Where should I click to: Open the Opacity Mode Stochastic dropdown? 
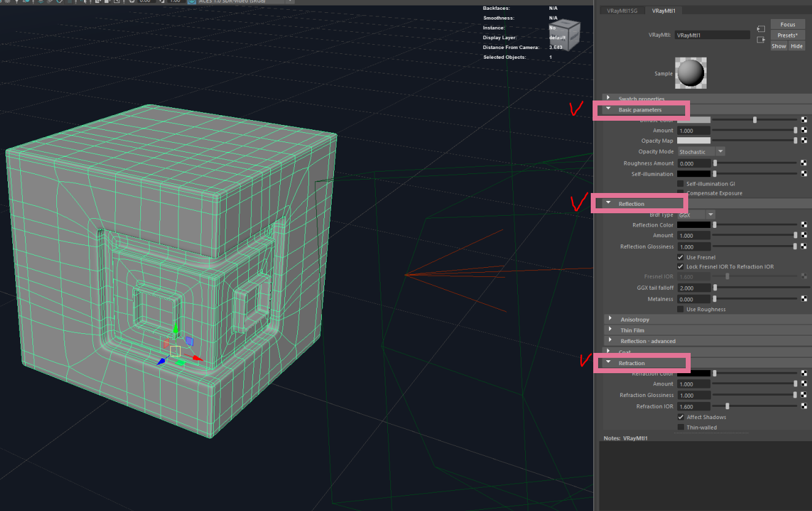pyautogui.click(x=701, y=152)
